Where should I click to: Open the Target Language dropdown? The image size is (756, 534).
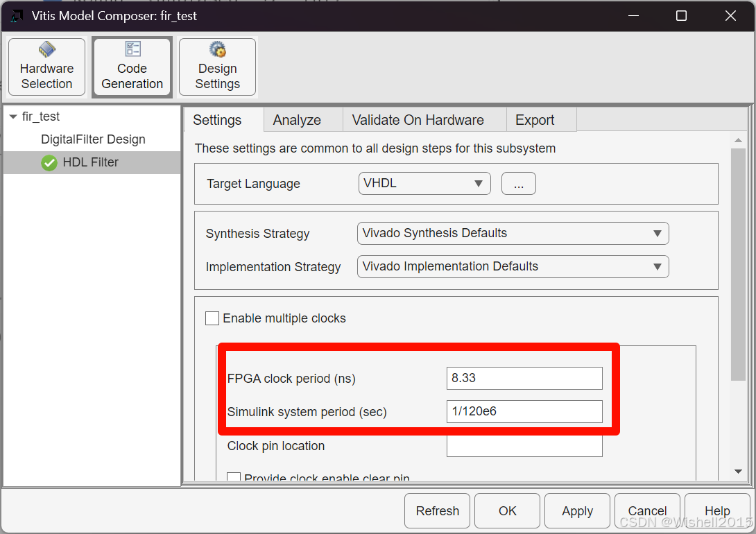(424, 184)
